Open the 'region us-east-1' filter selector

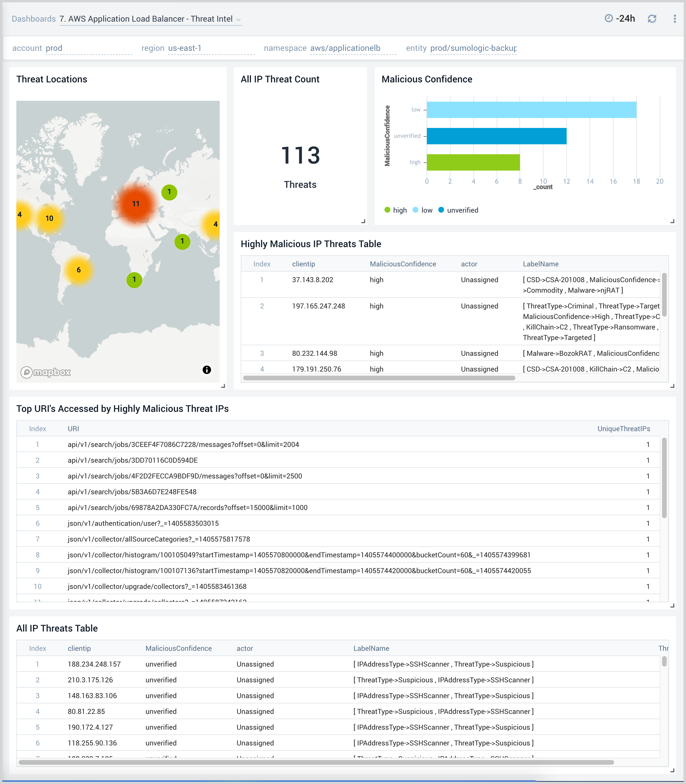coord(185,48)
